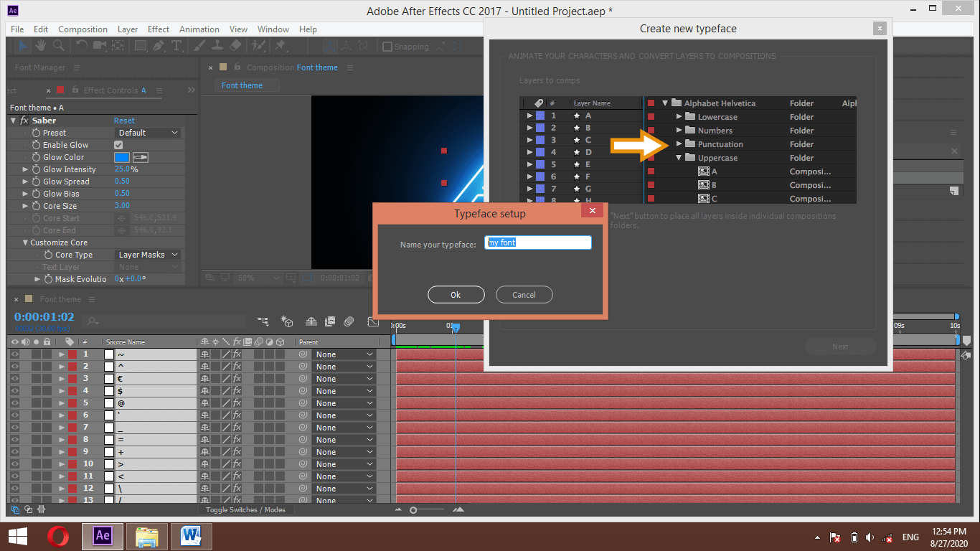Screen dimensions: 980x551
Task: Open the Preset Default dropdown
Action: 148,133
